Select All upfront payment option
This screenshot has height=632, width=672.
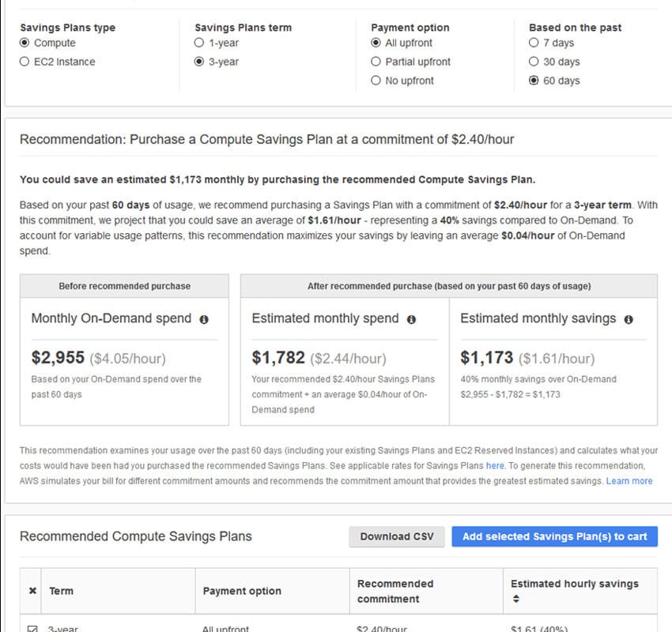[376, 43]
